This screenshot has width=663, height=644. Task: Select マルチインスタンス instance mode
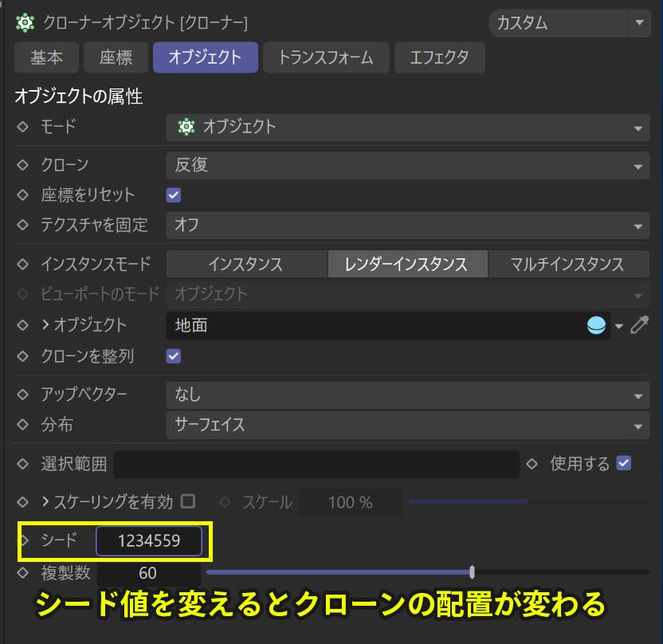(x=568, y=265)
